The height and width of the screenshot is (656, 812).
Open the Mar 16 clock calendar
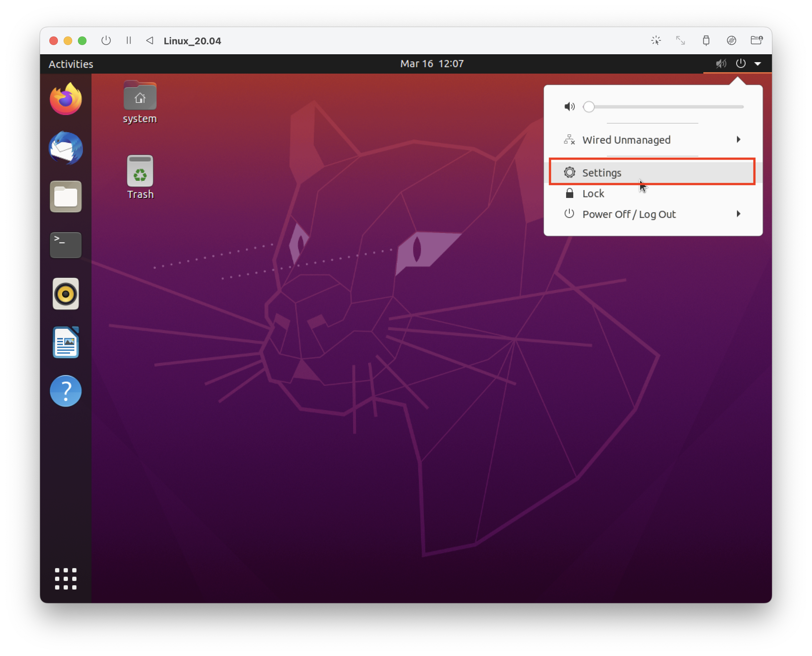tap(432, 64)
